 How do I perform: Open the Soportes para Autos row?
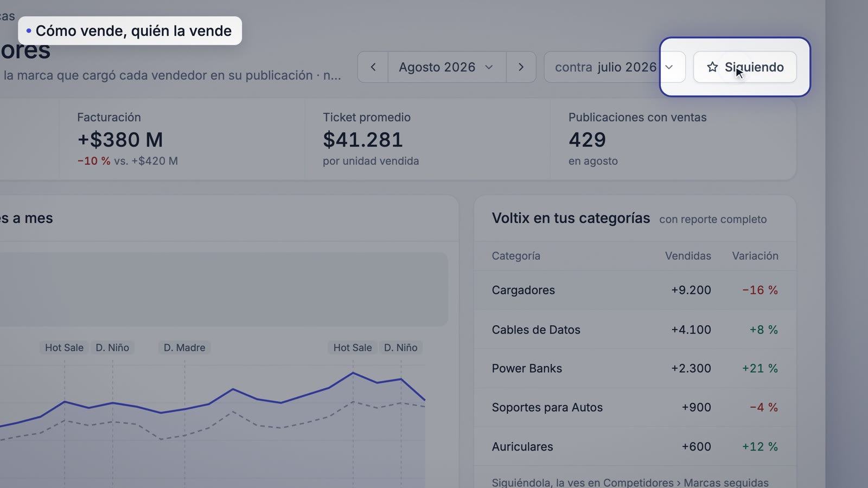pos(635,408)
